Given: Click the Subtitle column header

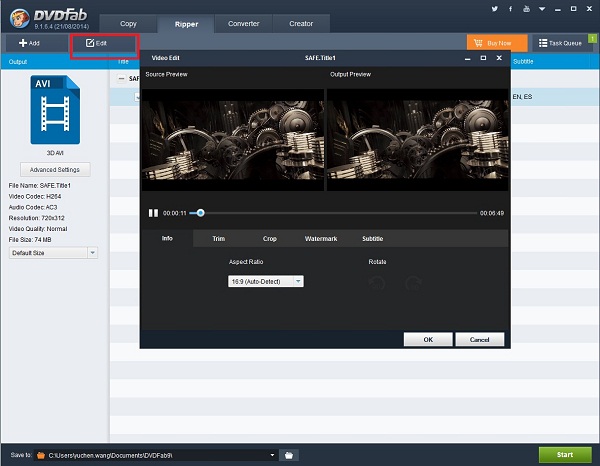Looking at the screenshot, I should [523, 62].
